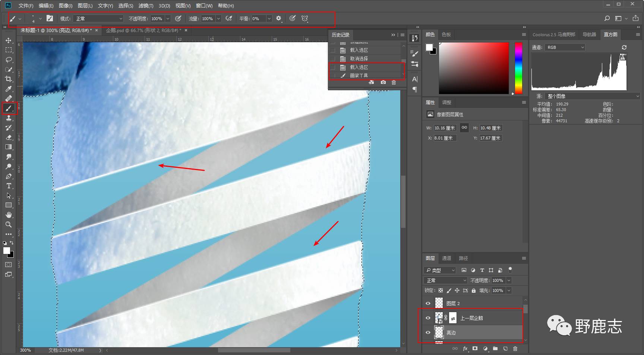This screenshot has width=644, height=355.
Task: Click the rainbow hue slider strip
Action: (518, 68)
